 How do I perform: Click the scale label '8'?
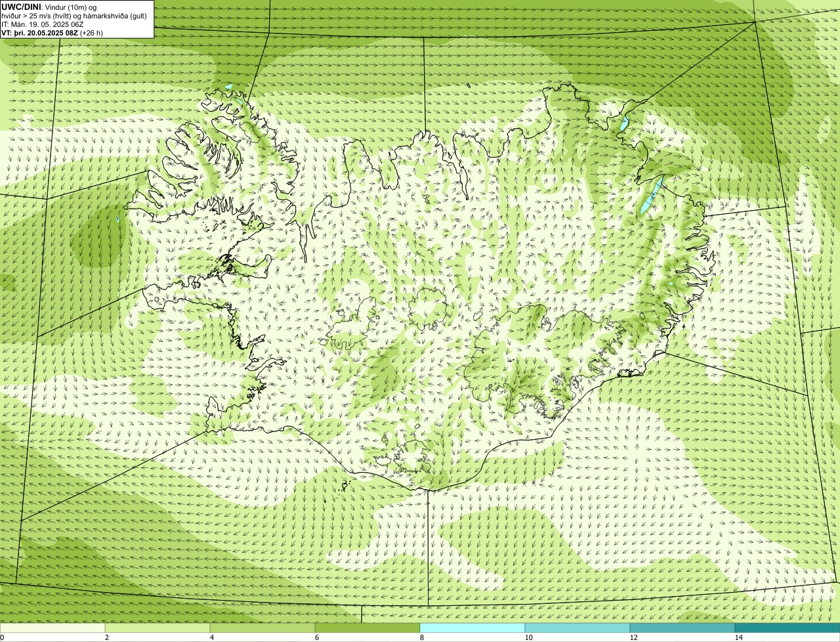pos(421,637)
